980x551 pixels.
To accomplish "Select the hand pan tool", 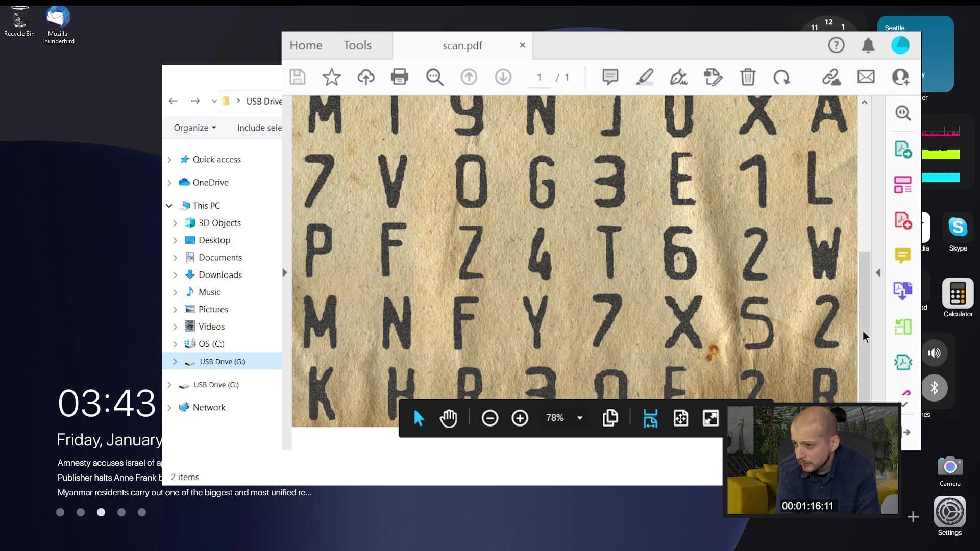I will (448, 418).
